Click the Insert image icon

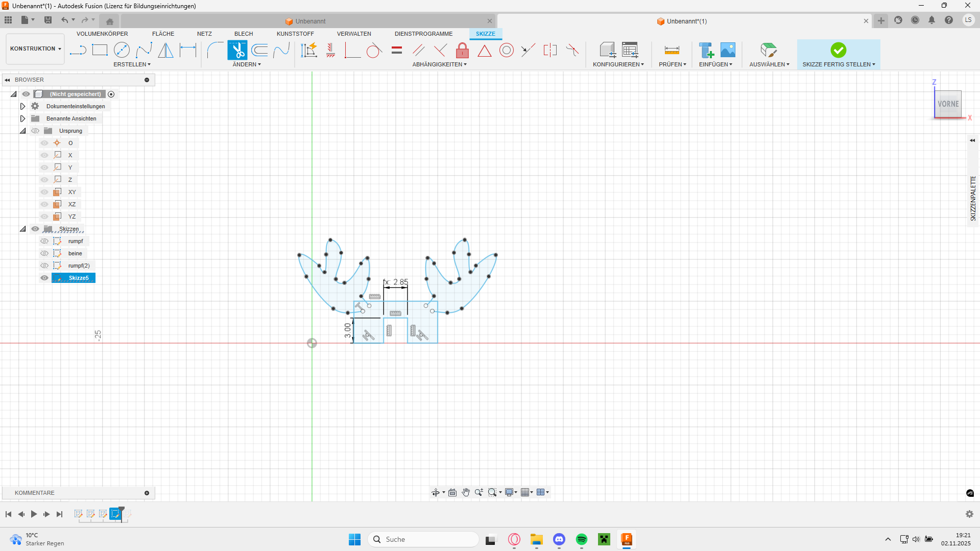[728, 50]
